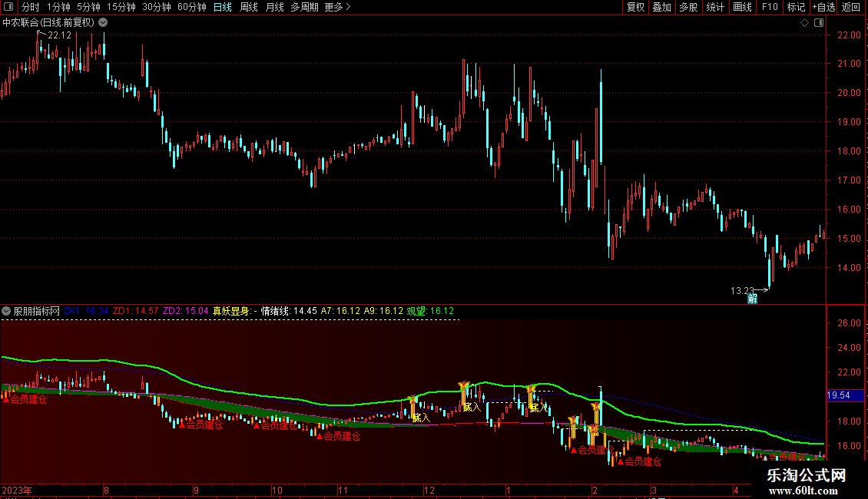The height and width of the screenshot is (499, 868).
Task: Open the 多周期 multi-period view
Action: [x=304, y=7]
